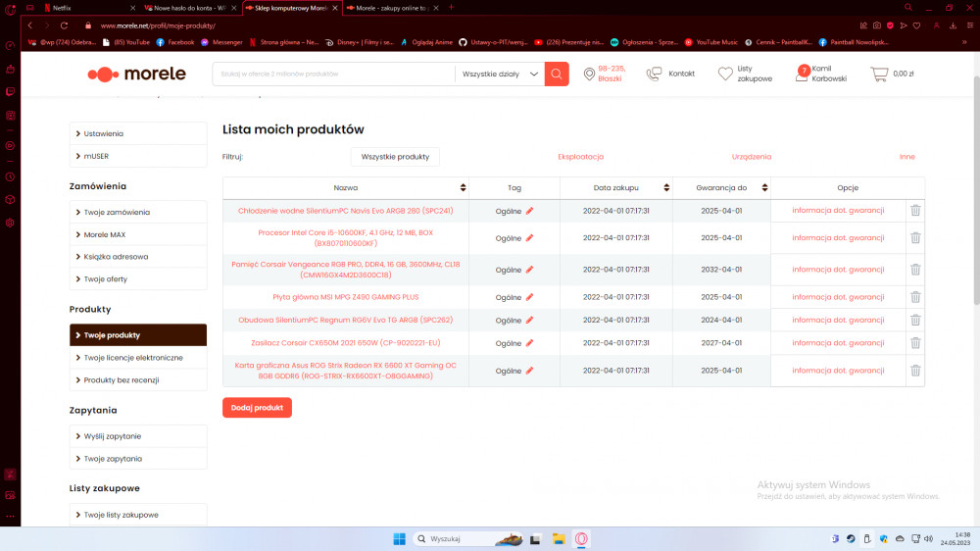
Task: Sort the list by Nazwa column
Action: (x=463, y=187)
